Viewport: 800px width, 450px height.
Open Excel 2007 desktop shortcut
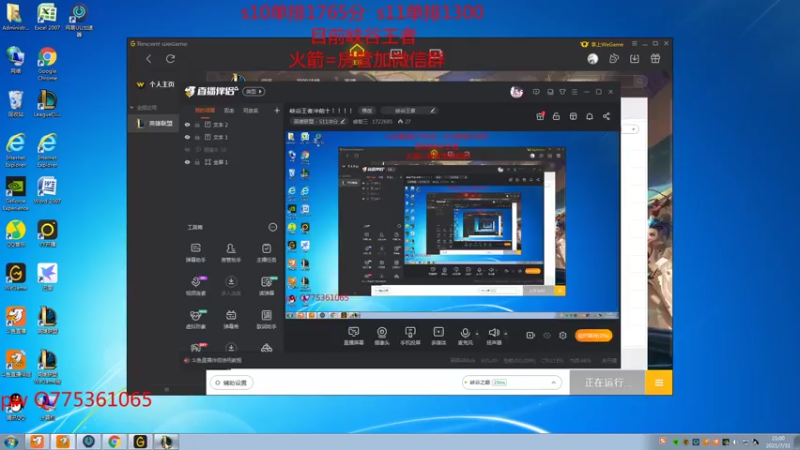click(47, 17)
